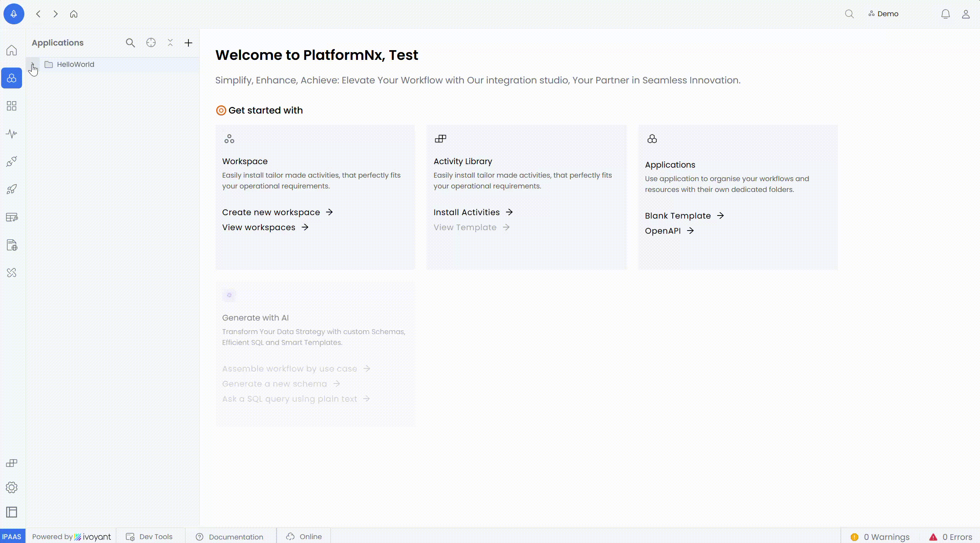
Task: Click Online status indicator
Action: tap(304, 536)
